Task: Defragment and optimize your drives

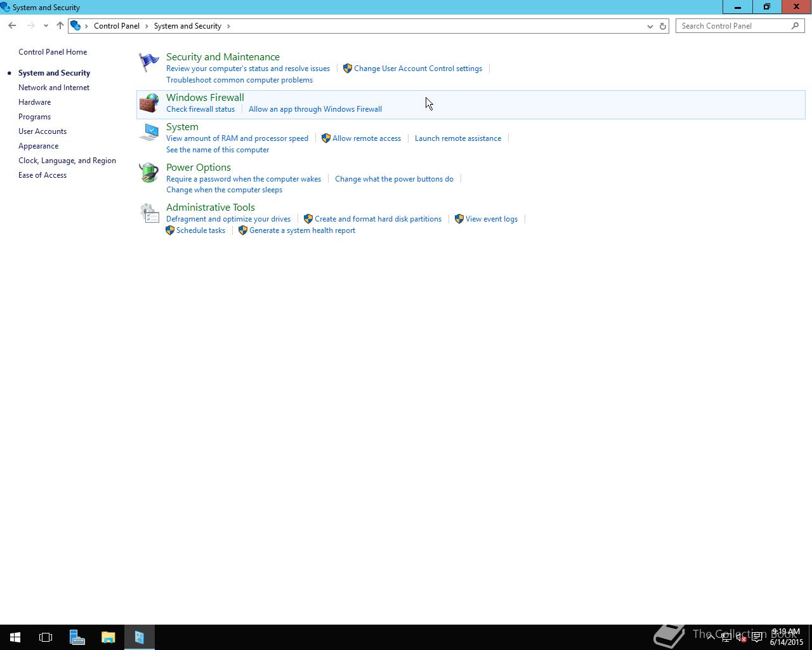Action: (228, 219)
